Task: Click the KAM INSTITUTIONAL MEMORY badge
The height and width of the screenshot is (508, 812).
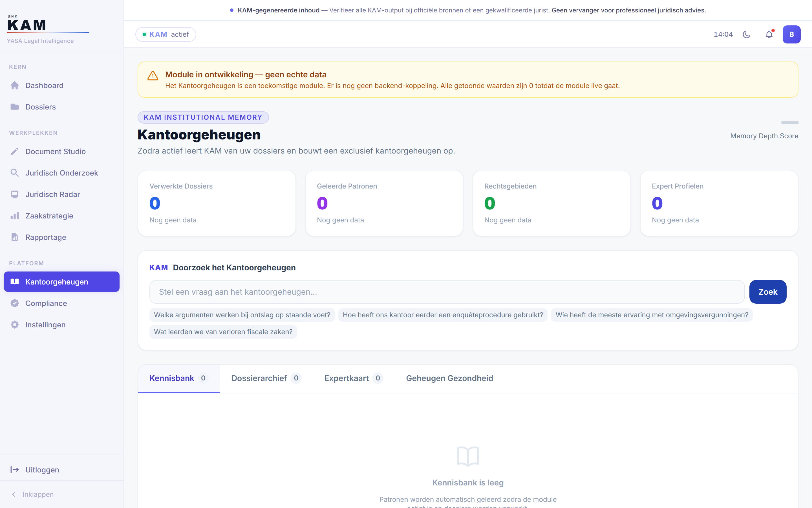Action: (x=203, y=117)
